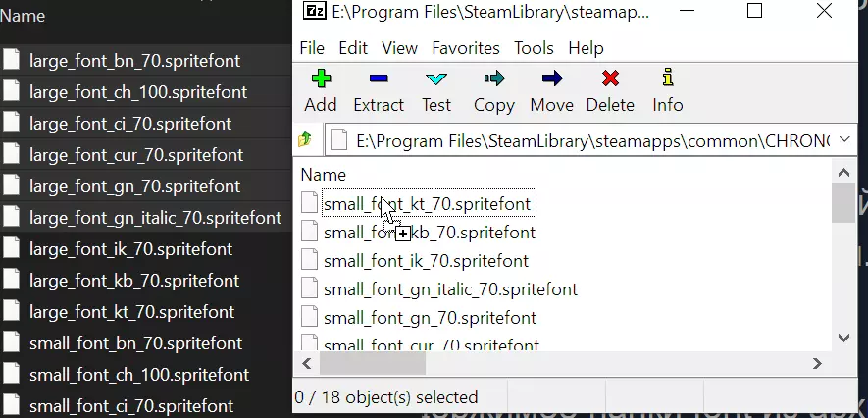Click the Extract toolbar icon

[x=379, y=79]
